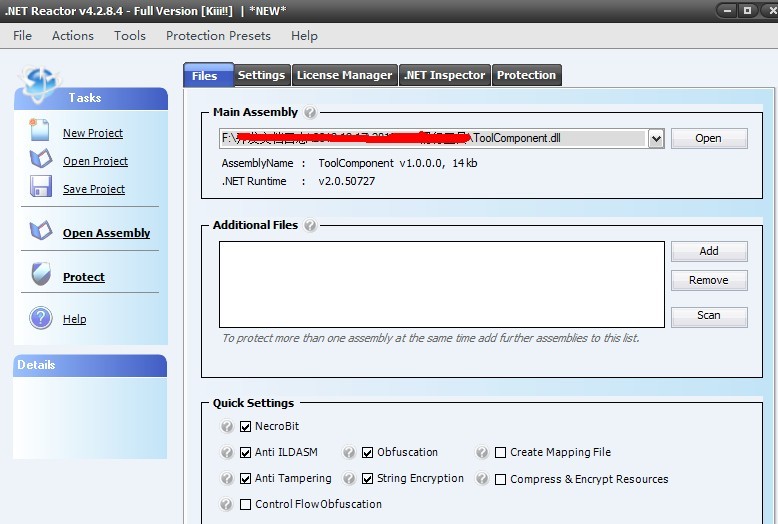Screen dimensions: 778x524
Task: Enable the Create Mapping File checkbox
Action: [501, 453]
